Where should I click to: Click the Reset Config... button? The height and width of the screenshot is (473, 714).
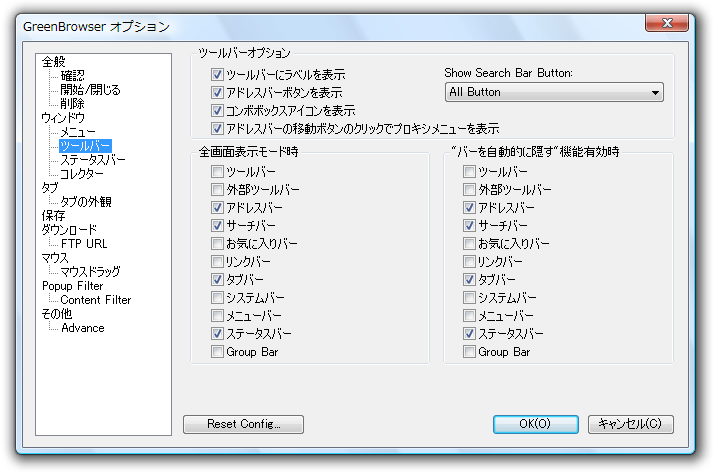[x=243, y=424]
